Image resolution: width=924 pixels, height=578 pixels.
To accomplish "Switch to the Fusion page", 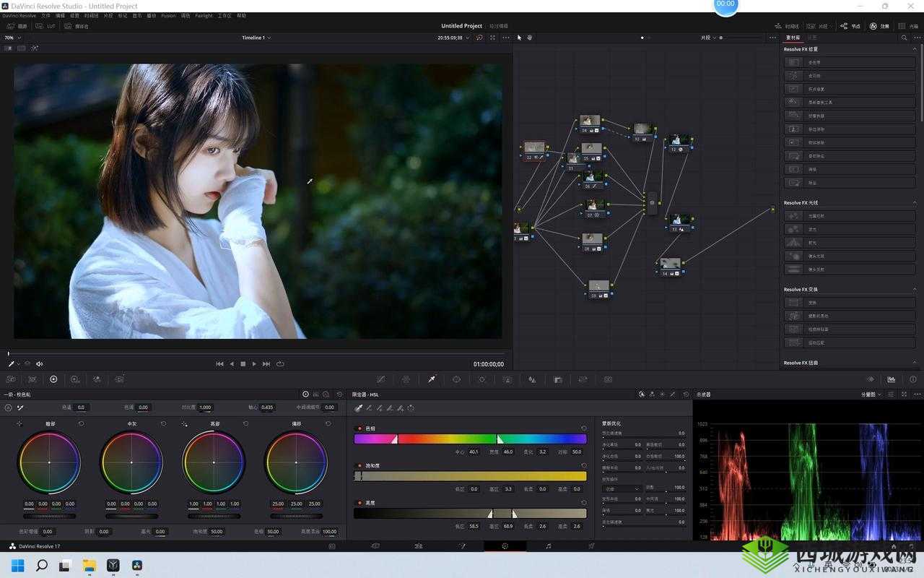I will pos(463,545).
